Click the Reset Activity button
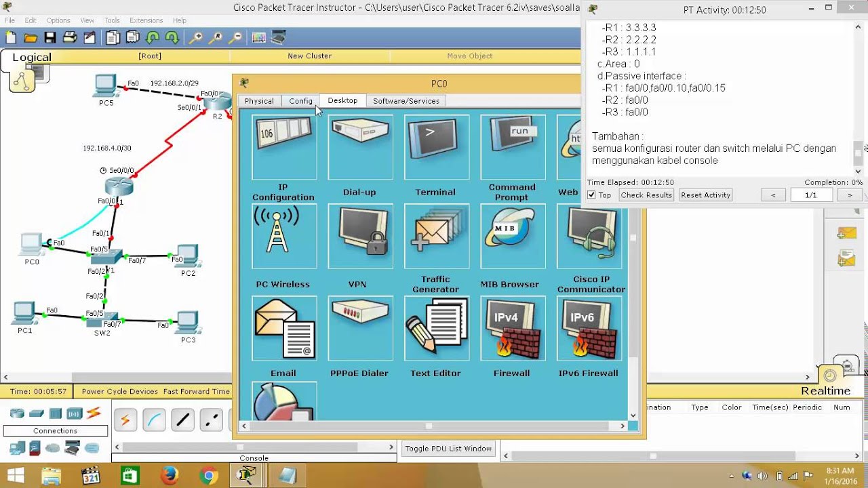Image resolution: width=868 pixels, height=488 pixels. (705, 195)
